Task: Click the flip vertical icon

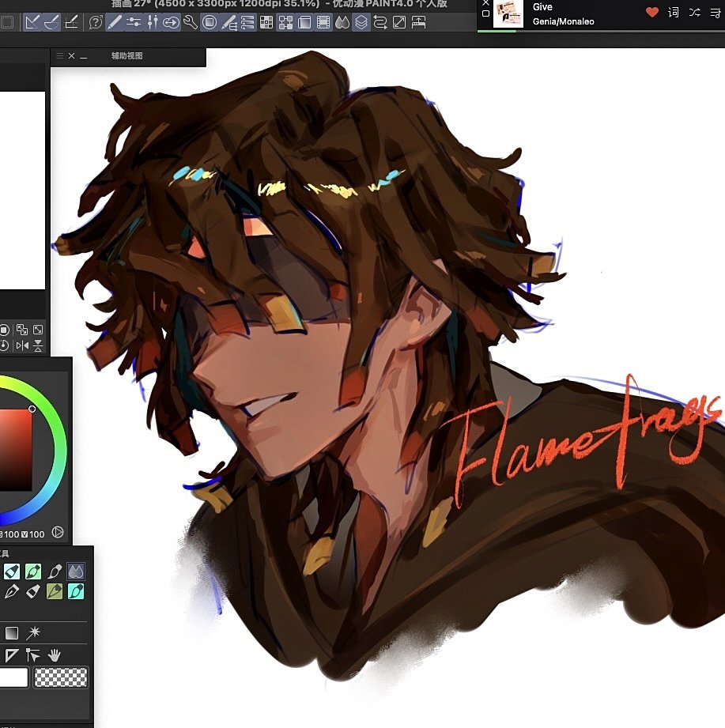Action: pos(38,345)
